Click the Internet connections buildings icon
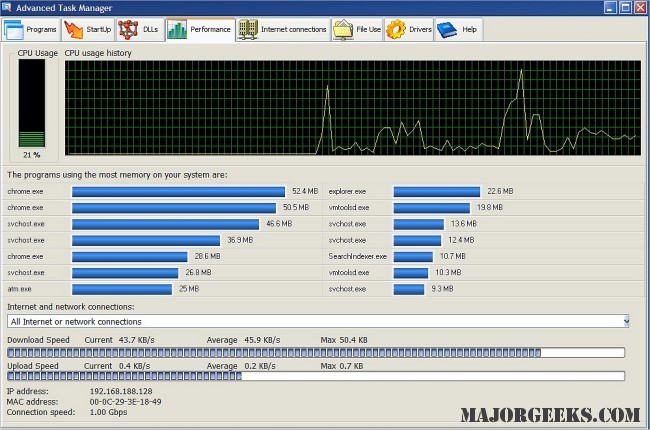Image resolution: width=650 pixels, height=430 pixels. [248, 30]
